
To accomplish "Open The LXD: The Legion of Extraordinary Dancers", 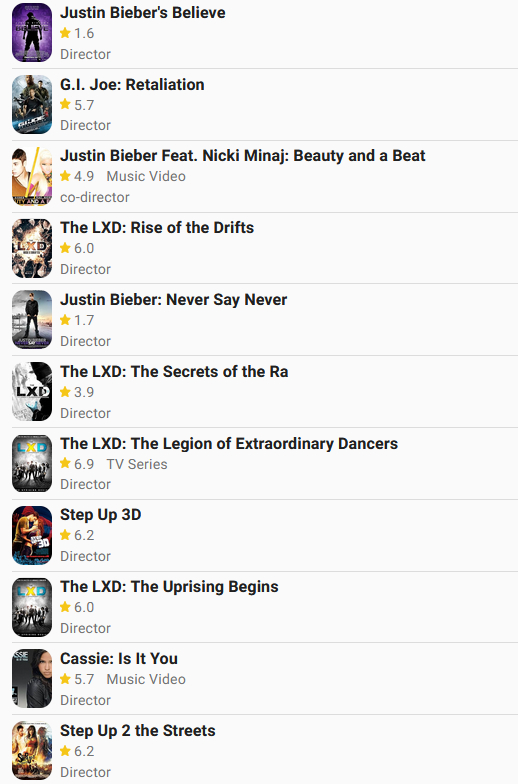I will pyautogui.click(x=229, y=444).
